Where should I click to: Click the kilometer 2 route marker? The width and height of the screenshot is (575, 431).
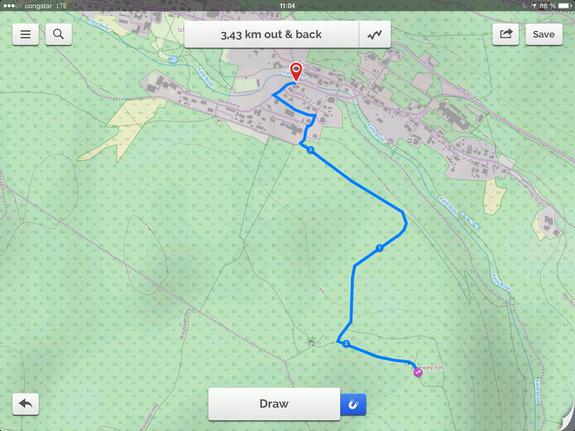pyautogui.click(x=346, y=344)
